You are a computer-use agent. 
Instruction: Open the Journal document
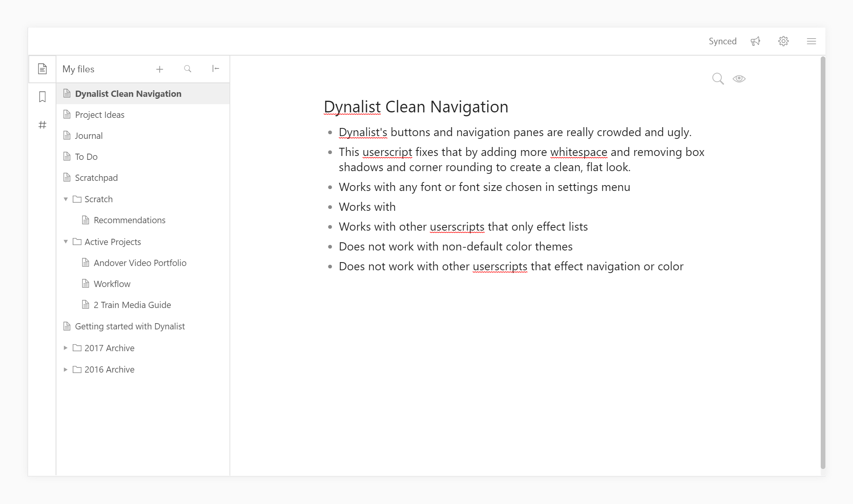(x=89, y=135)
